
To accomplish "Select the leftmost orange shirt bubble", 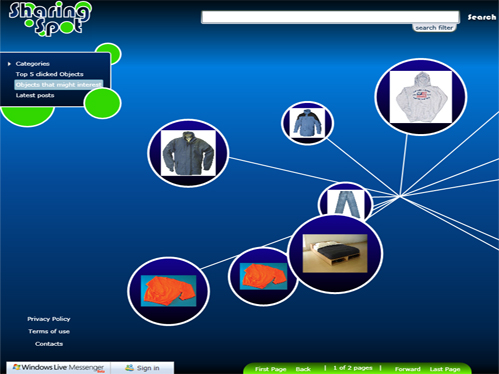I will [x=168, y=291].
